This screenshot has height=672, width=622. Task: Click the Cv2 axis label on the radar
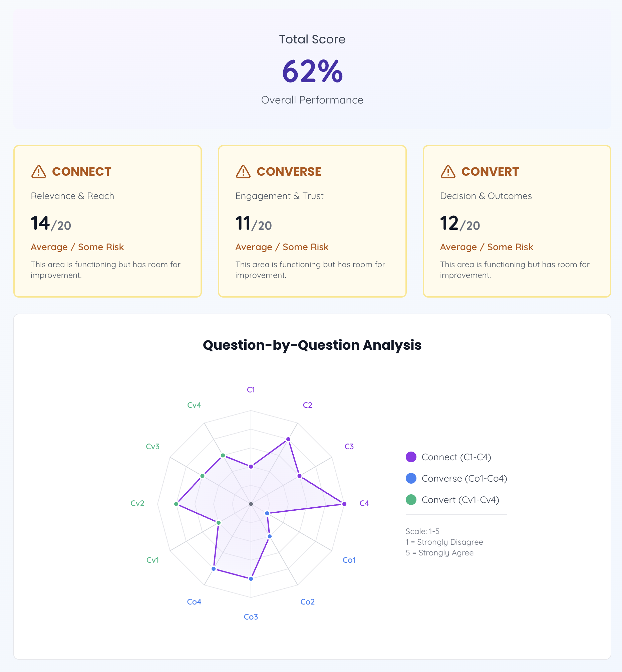tap(138, 503)
